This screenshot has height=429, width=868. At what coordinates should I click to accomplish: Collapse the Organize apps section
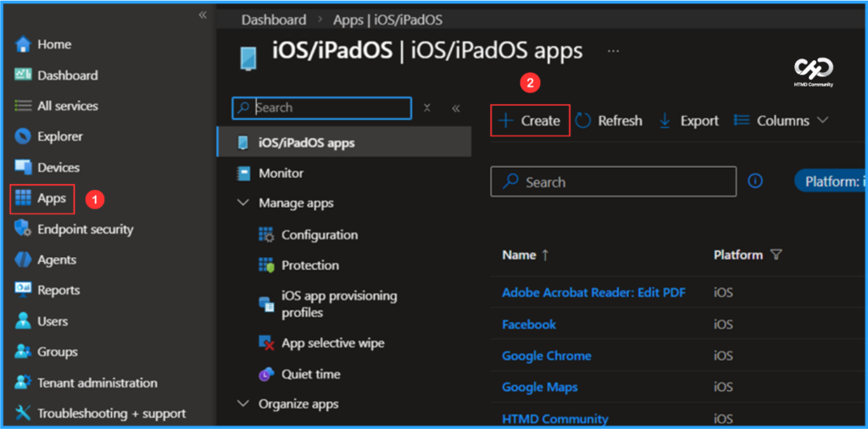coord(243,404)
